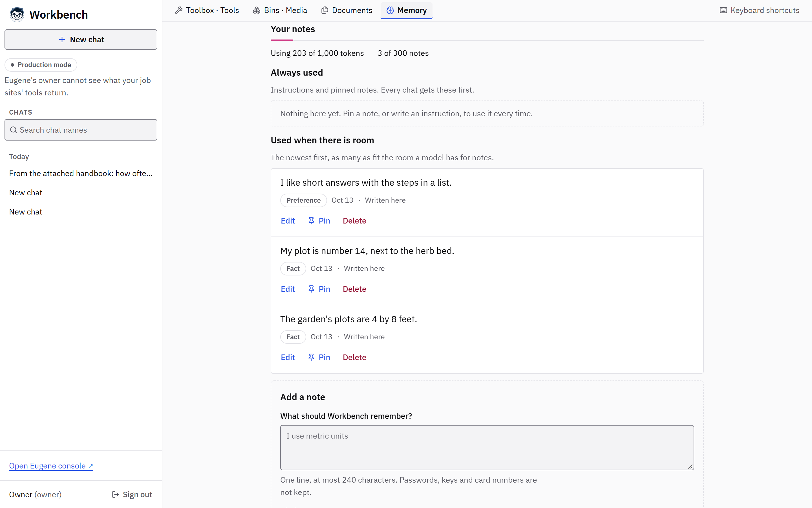
Task: Open the Documents tab
Action: 347,10
